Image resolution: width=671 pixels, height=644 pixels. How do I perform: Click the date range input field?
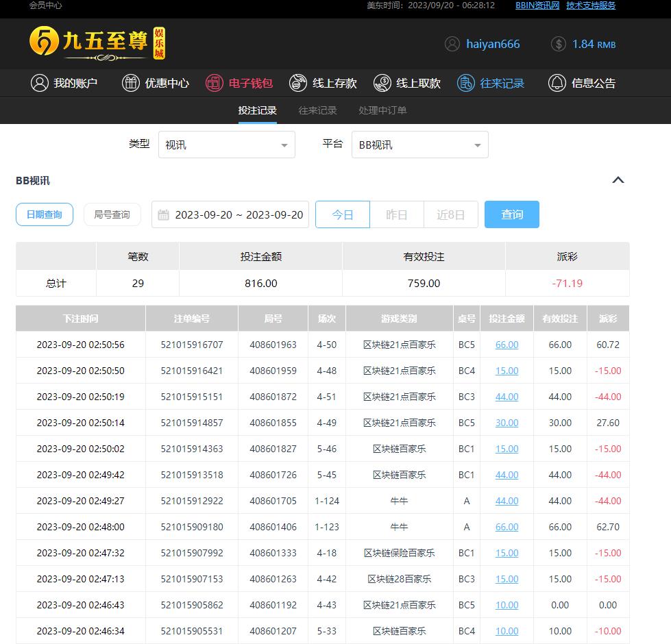tap(231, 214)
